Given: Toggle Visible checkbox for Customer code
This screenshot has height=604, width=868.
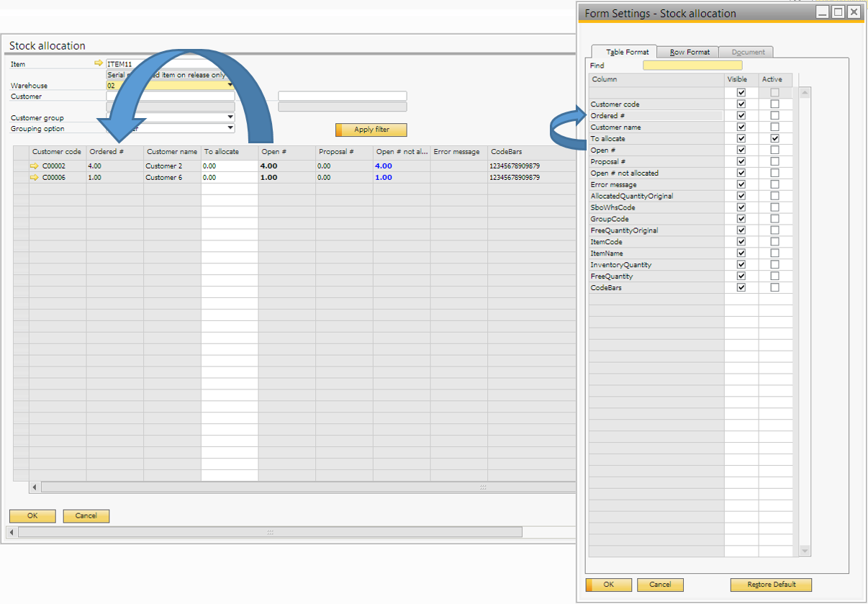Looking at the screenshot, I should coord(741,104).
